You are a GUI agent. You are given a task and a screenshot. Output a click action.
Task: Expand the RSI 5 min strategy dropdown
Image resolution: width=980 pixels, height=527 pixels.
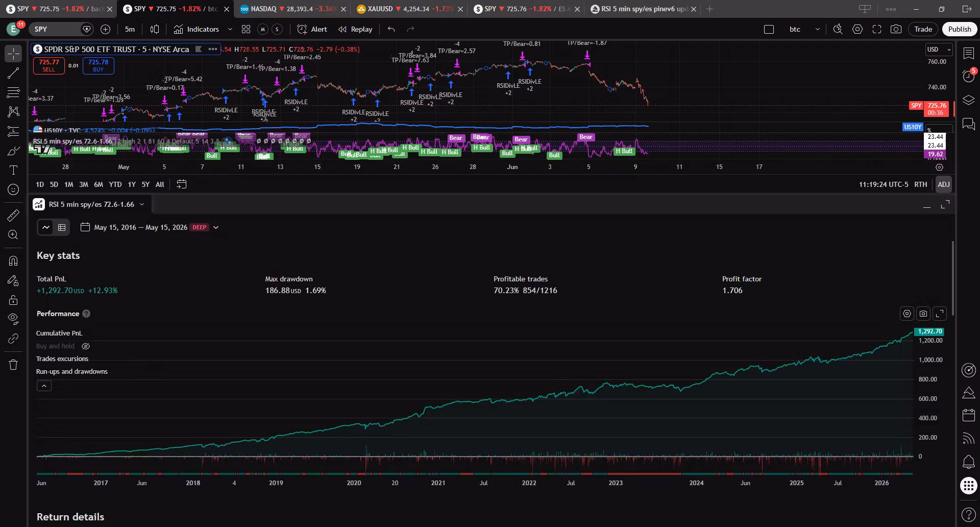142,204
